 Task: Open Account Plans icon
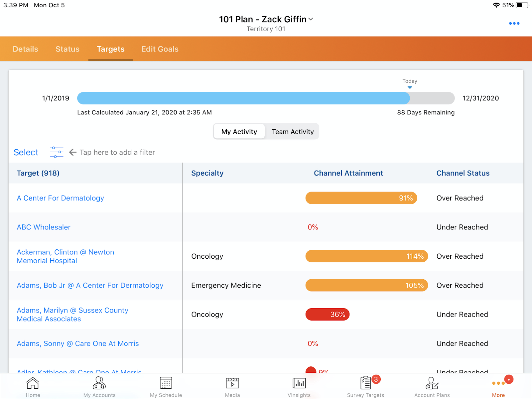point(432,386)
